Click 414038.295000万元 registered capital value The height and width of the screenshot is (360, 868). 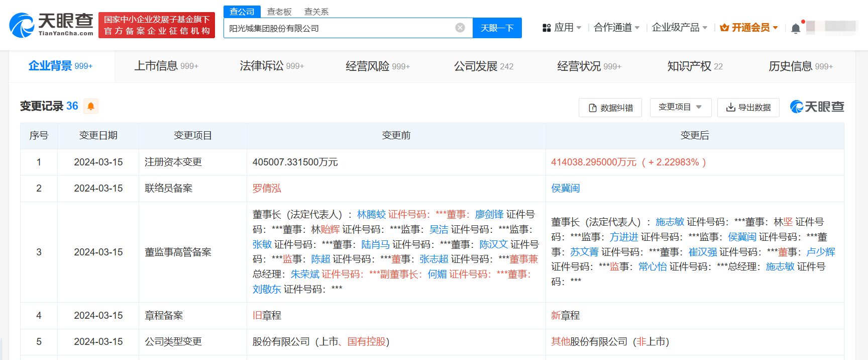coord(594,162)
